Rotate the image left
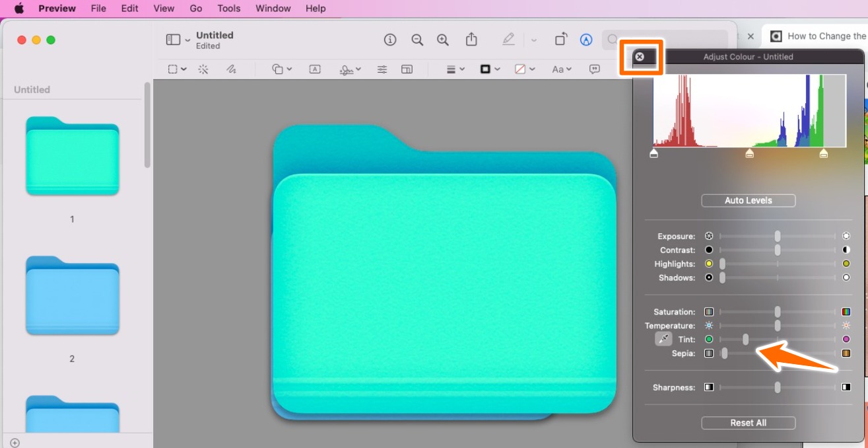 (x=560, y=40)
